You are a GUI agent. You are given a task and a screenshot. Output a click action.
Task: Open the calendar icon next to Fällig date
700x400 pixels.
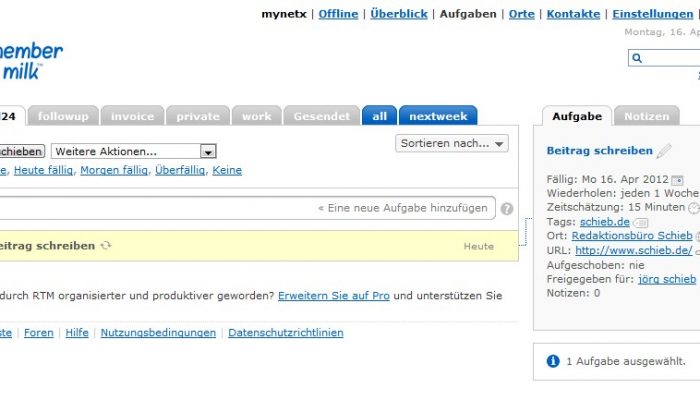click(x=677, y=180)
